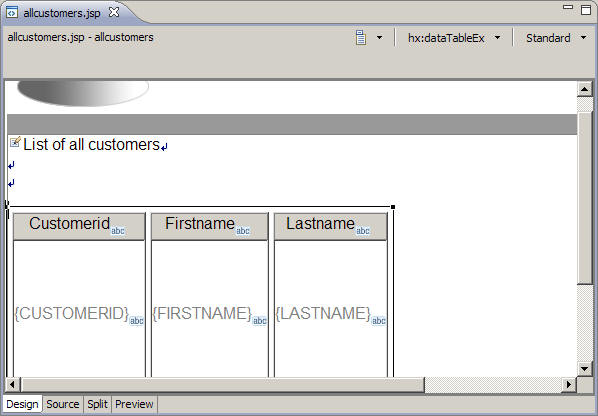The height and width of the screenshot is (416, 598).
Task: Switch to the Source tab
Action: pos(63,404)
